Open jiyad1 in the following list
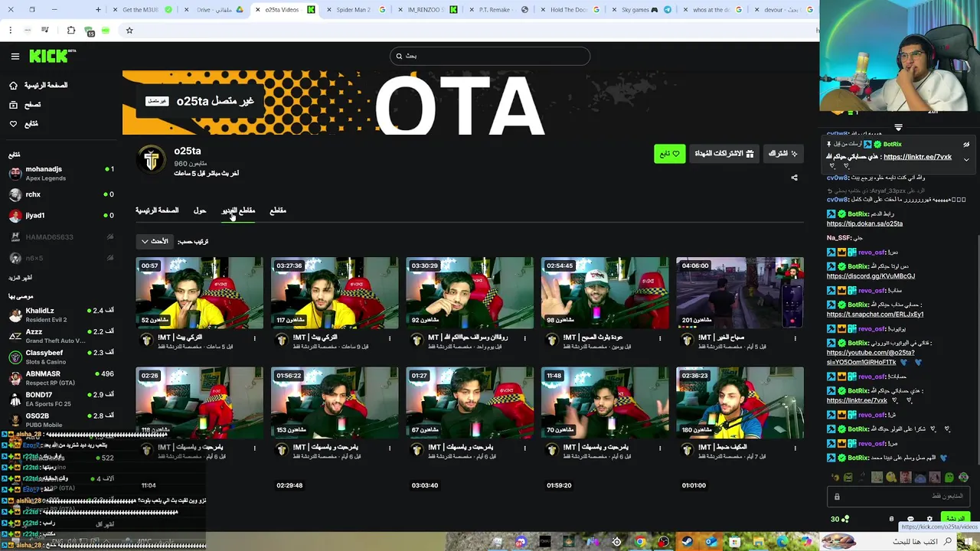 click(61, 216)
